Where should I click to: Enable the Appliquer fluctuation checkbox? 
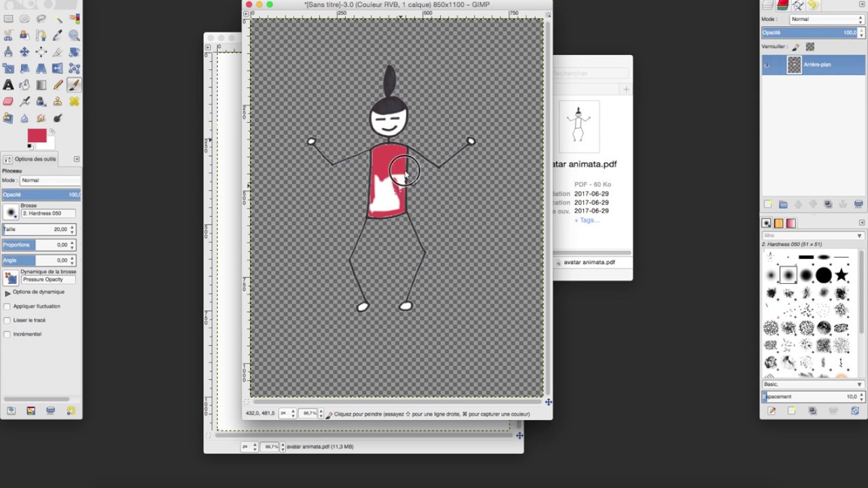point(7,306)
